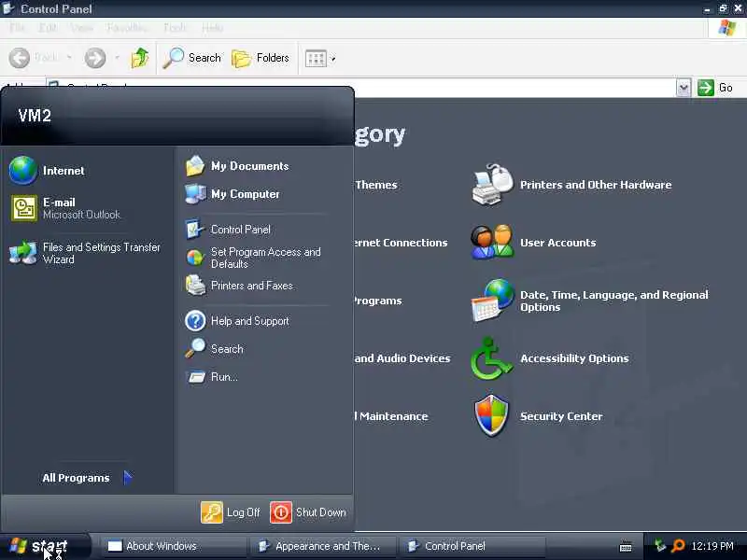Click the Programs category link
The image size is (747, 560).
(378, 301)
